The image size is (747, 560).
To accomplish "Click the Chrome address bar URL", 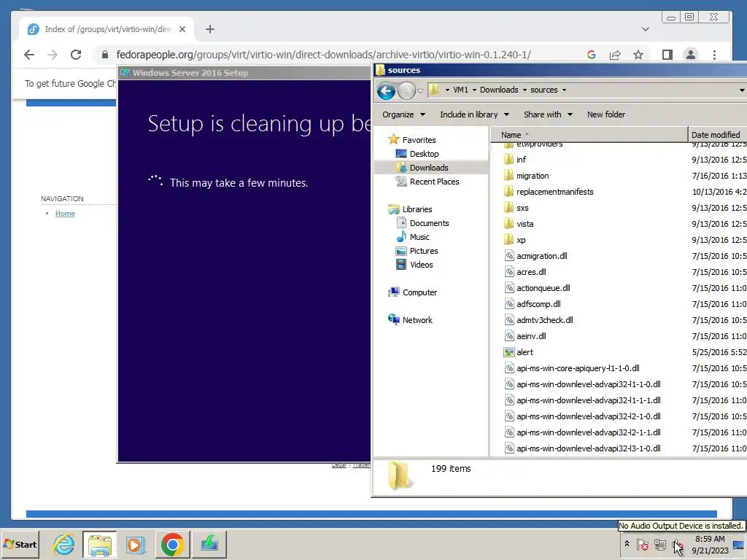I will pyautogui.click(x=323, y=55).
